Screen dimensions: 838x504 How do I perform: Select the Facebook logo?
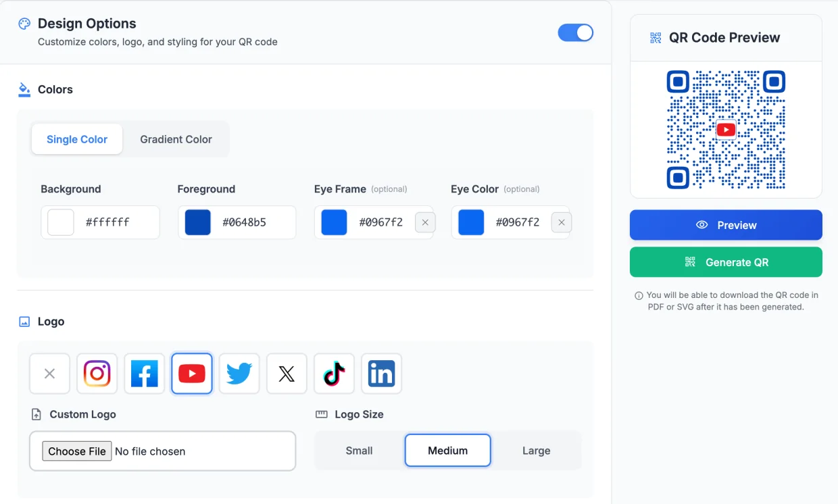point(145,374)
